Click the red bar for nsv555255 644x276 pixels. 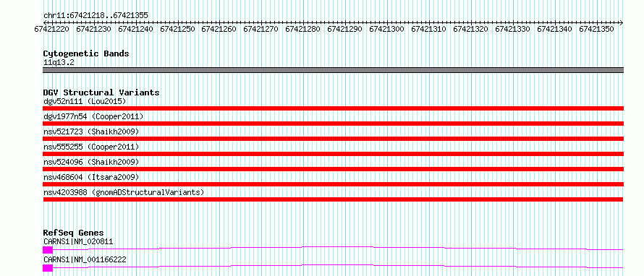tap(333, 154)
